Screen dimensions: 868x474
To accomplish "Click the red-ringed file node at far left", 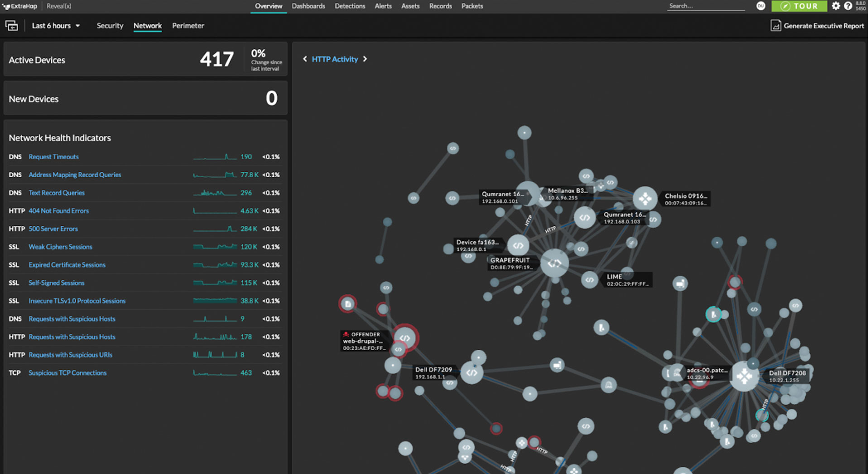I will tap(348, 304).
